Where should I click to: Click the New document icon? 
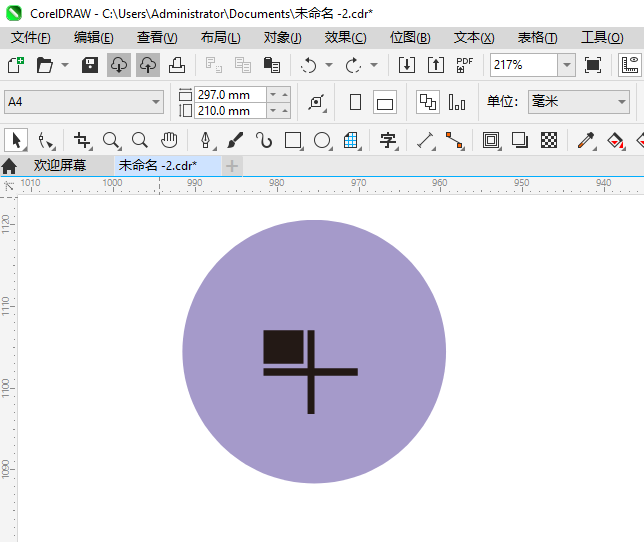pyautogui.click(x=16, y=65)
